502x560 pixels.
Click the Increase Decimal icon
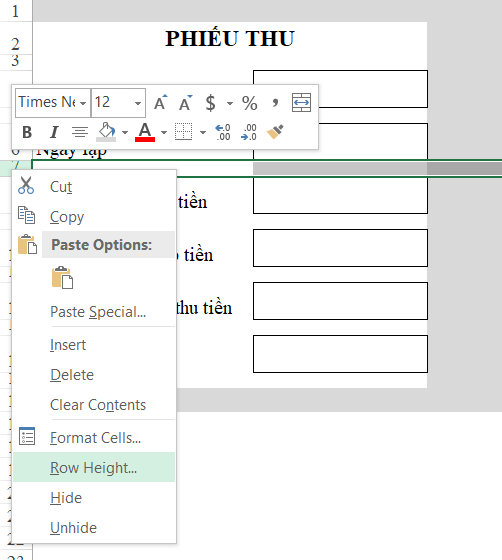pyautogui.click(x=222, y=132)
